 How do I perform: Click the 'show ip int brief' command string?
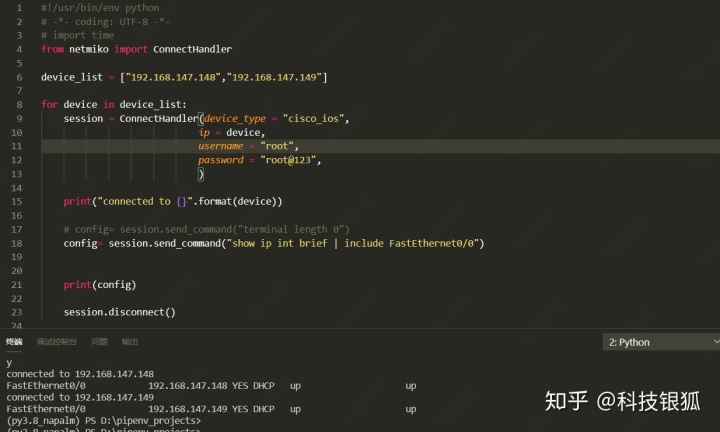280,243
